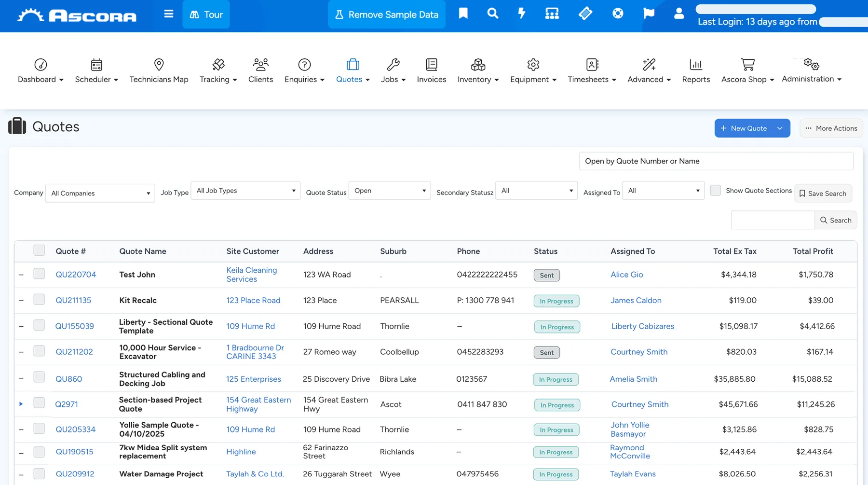
Task: Click the Open by Quote Number field
Action: pyautogui.click(x=716, y=161)
